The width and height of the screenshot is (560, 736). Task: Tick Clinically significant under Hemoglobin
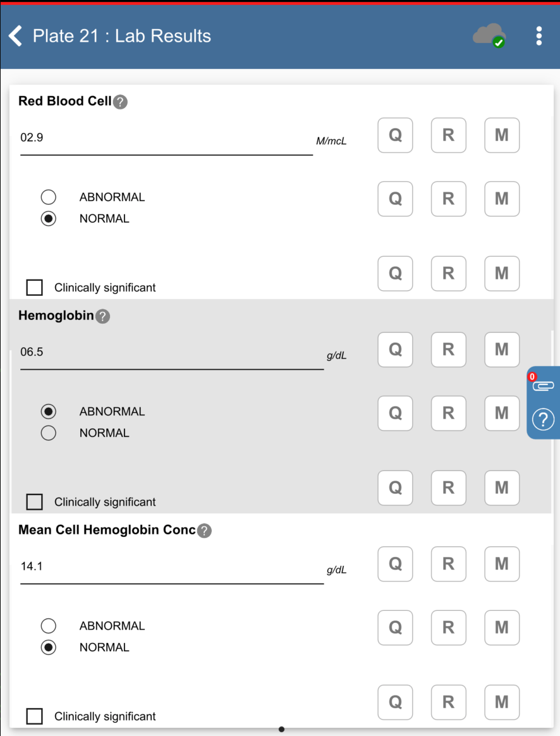click(x=35, y=502)
